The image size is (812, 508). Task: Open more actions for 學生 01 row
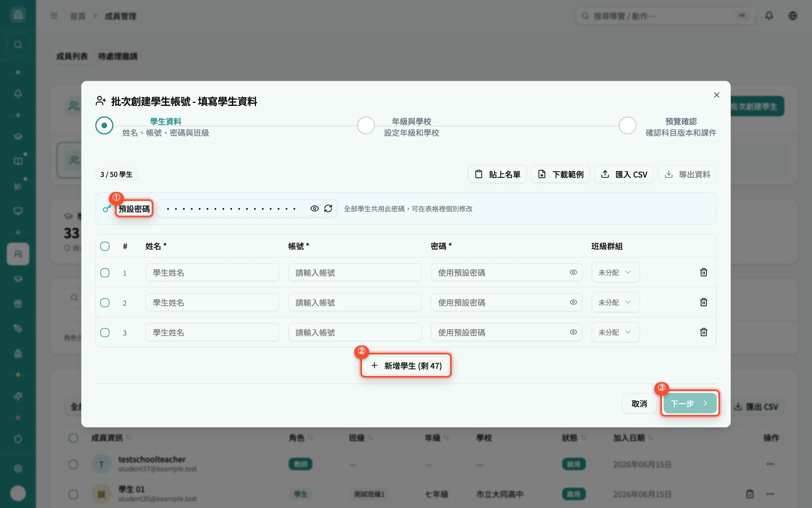tap(770, 494)
